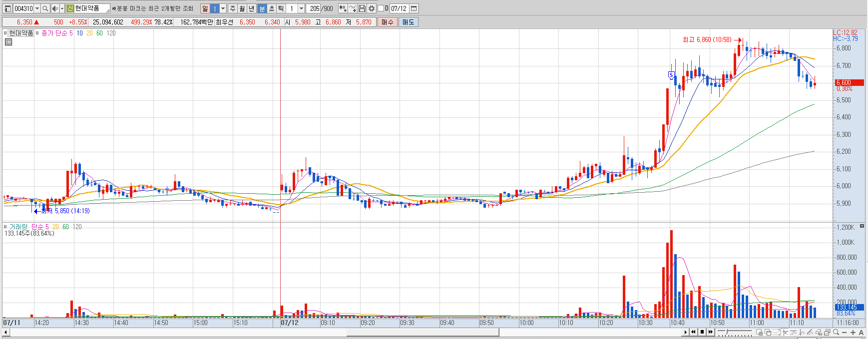Click the 매수 buy button
Screen dimensions: 868x339
coord(387,22)
